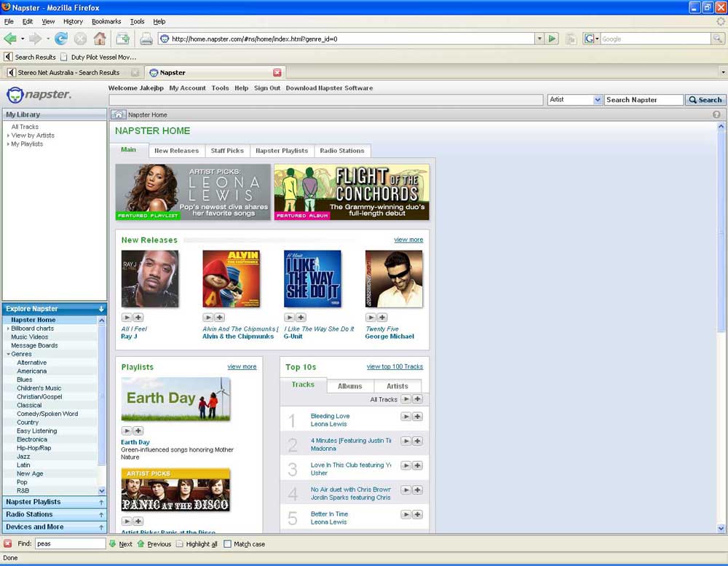728x566 pixels.
Task: Play All Tracks in Top 10s
Action: tap(405, 399)
